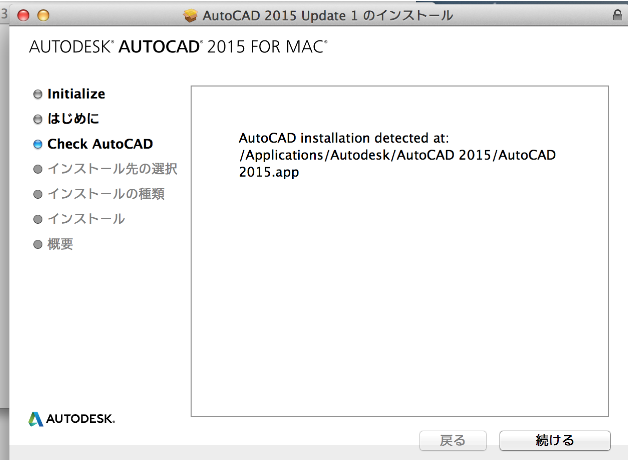Close the installer with the red button
The image size is (628, 460).
coord(23,15)
